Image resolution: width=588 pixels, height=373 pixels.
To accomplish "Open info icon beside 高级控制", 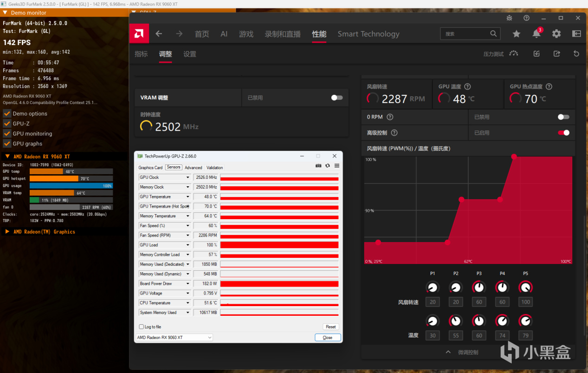I will [394, 133].
